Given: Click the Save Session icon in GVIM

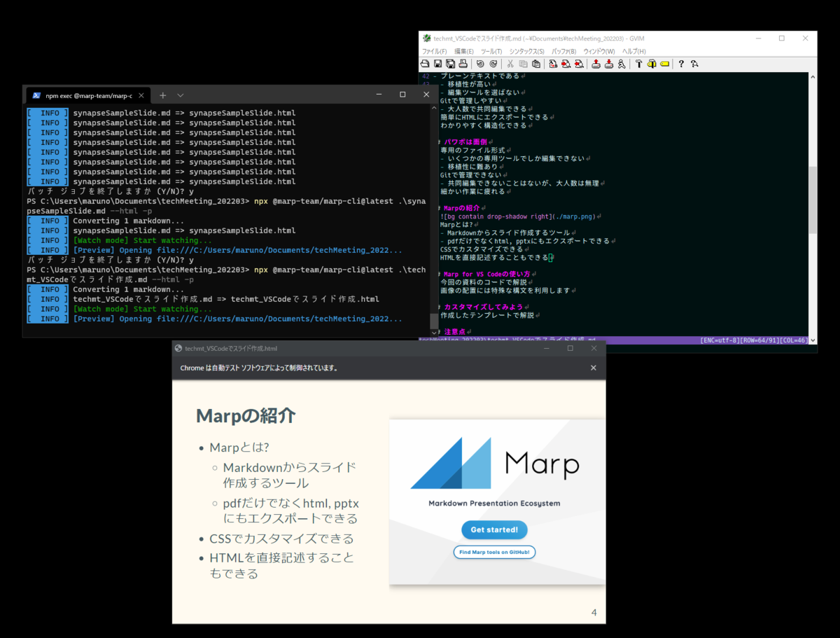Looking at the screenshot, I should pos(608,64).
